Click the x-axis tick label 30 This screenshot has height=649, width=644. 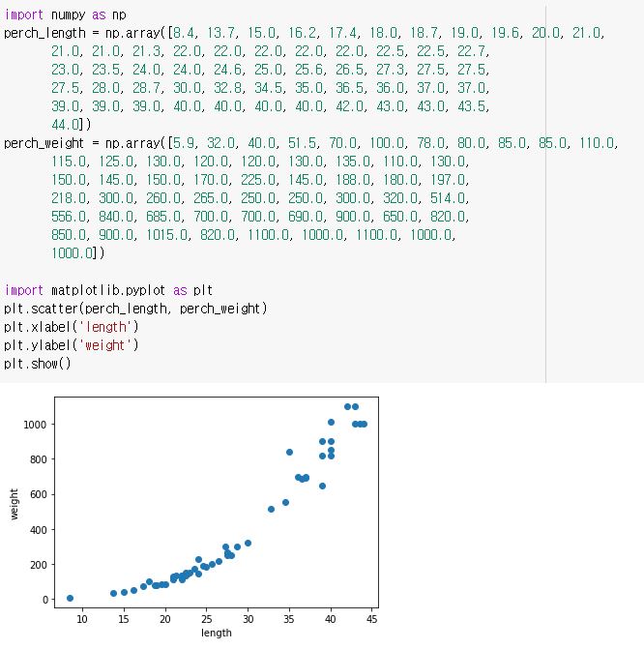249,619
